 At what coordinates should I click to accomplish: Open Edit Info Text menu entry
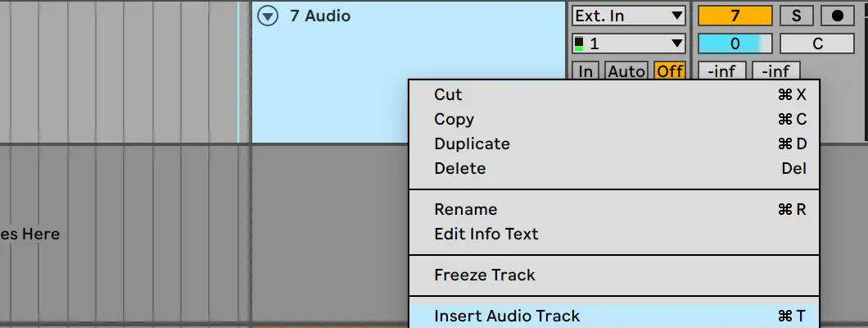(486, 234)
